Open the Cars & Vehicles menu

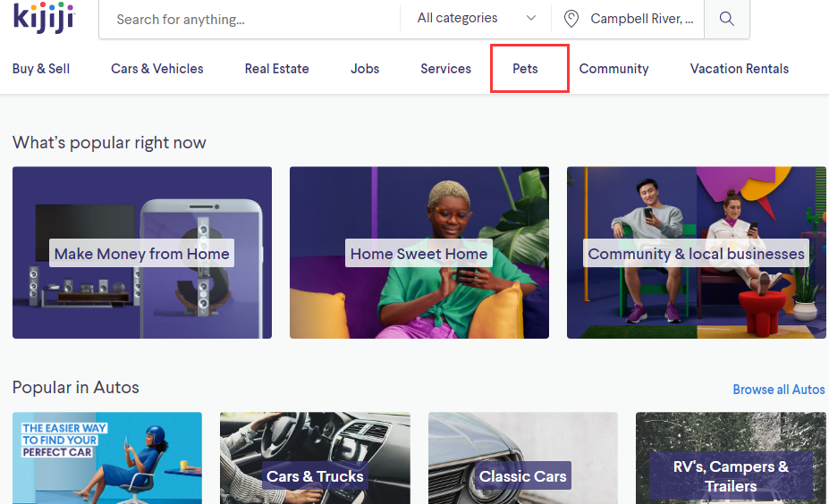(157, 69)
